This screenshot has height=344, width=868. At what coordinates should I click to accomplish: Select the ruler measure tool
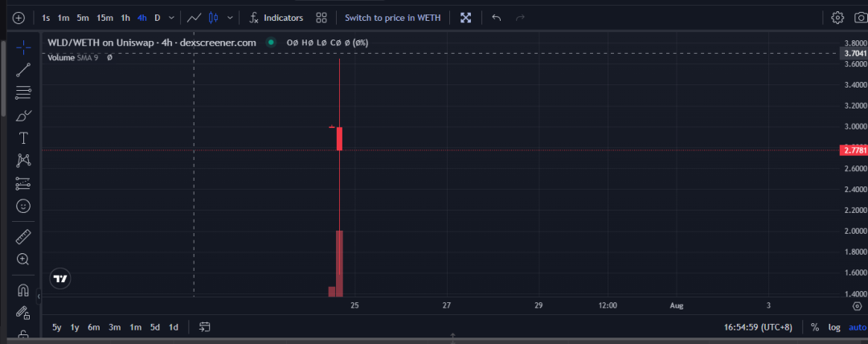point(23,236)
